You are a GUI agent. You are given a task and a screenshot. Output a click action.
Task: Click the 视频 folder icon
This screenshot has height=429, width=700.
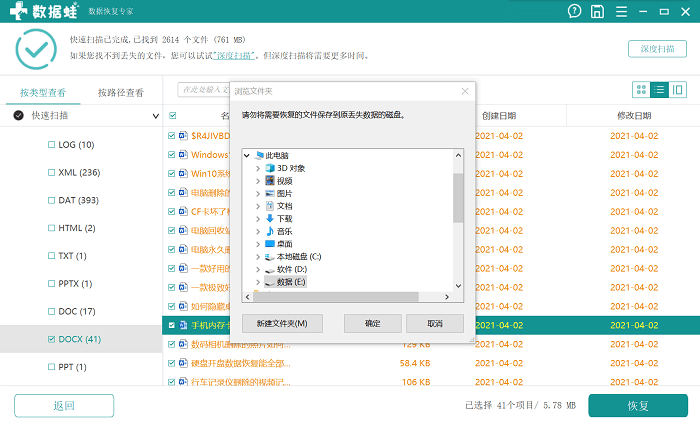(270, 180)
